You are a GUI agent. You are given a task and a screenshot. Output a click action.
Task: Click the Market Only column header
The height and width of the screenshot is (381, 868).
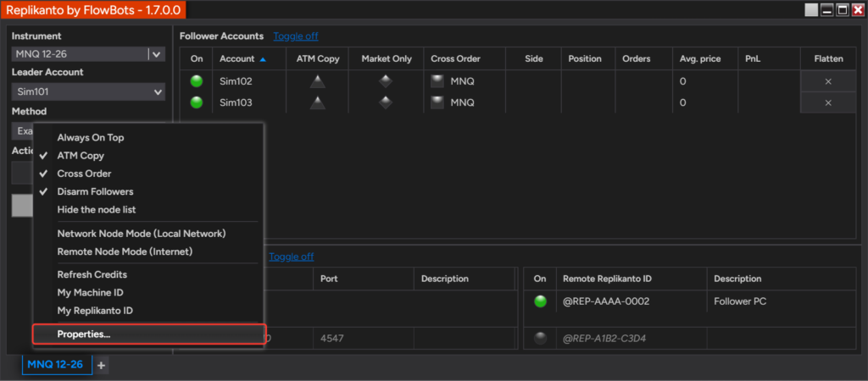[387, 58]
